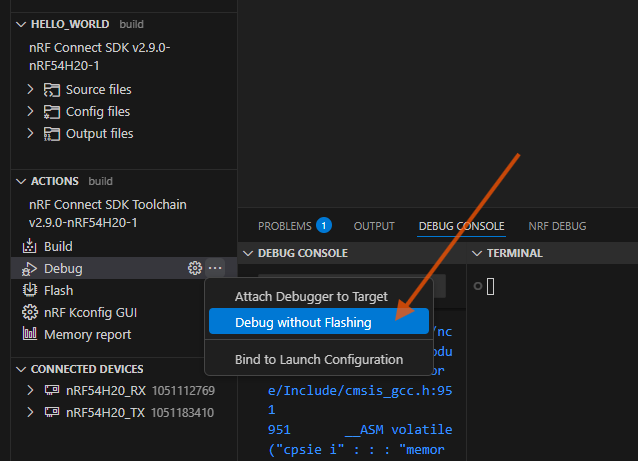This screenshot has height=461, width=638.
Task: Start the Debug action
Action: [x=63, y=269]
